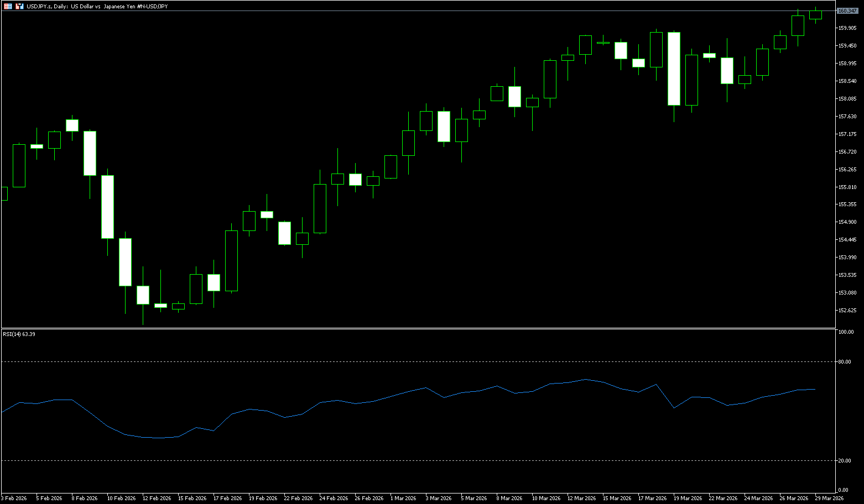Select the tall white candle above 10 Feb
Image resolution: width=864 pixels, height=504 pixels.
[x=107, y=207]
